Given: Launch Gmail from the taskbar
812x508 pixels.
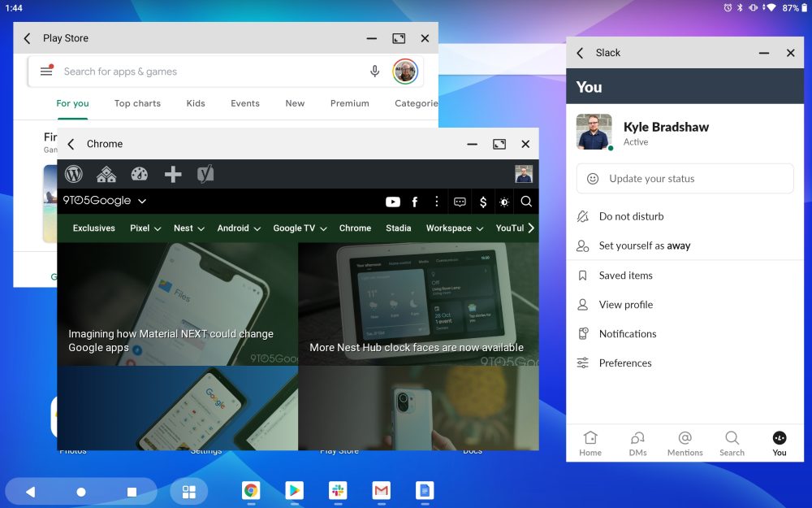Looking at the screenshot, I should click(x=381, y=490).
